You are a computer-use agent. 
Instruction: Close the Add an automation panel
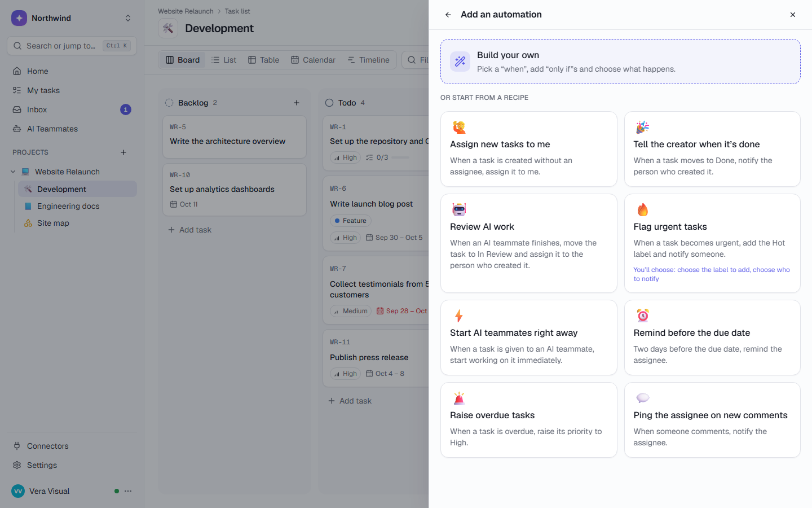pyautogui.click(x=793, y=15)
